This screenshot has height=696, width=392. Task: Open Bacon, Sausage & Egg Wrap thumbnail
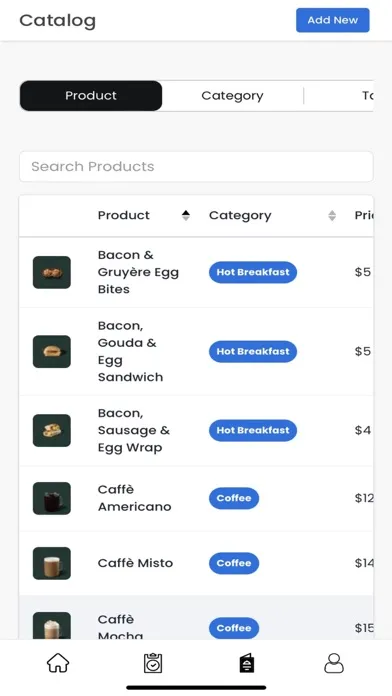(52, 431)
